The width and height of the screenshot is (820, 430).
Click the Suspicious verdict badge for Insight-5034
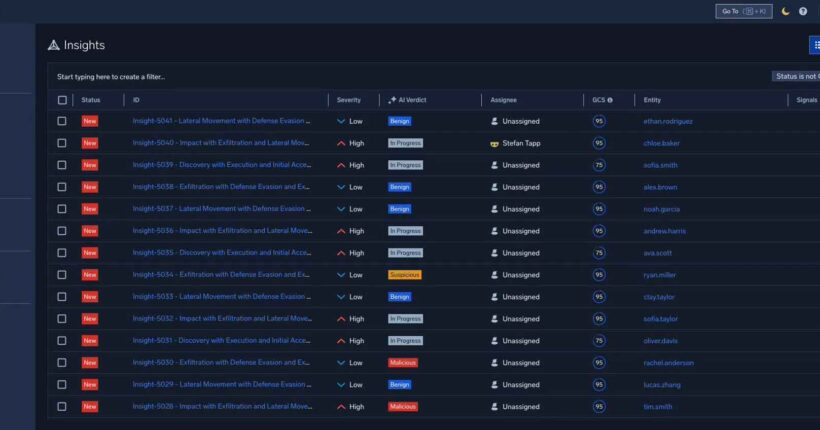tap(404, 275)
